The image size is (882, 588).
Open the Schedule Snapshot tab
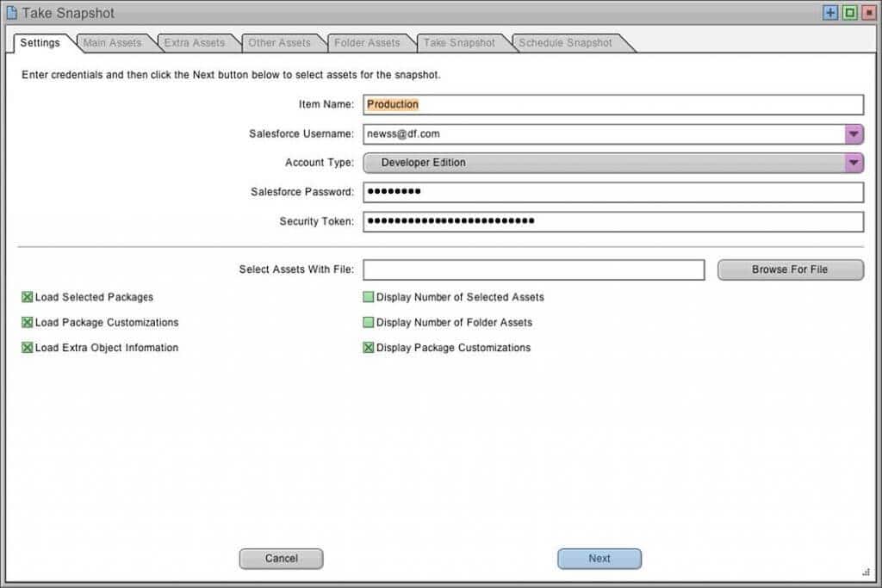point(566,43)
